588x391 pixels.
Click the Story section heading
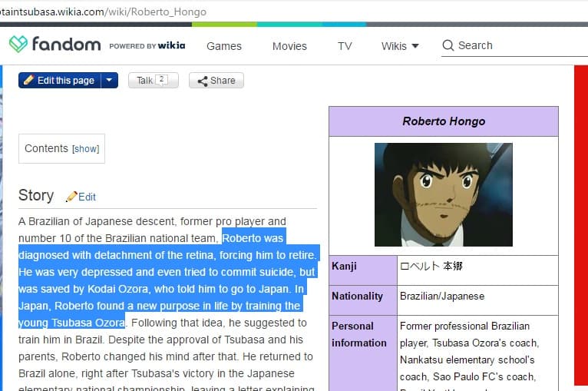[36, 195]
